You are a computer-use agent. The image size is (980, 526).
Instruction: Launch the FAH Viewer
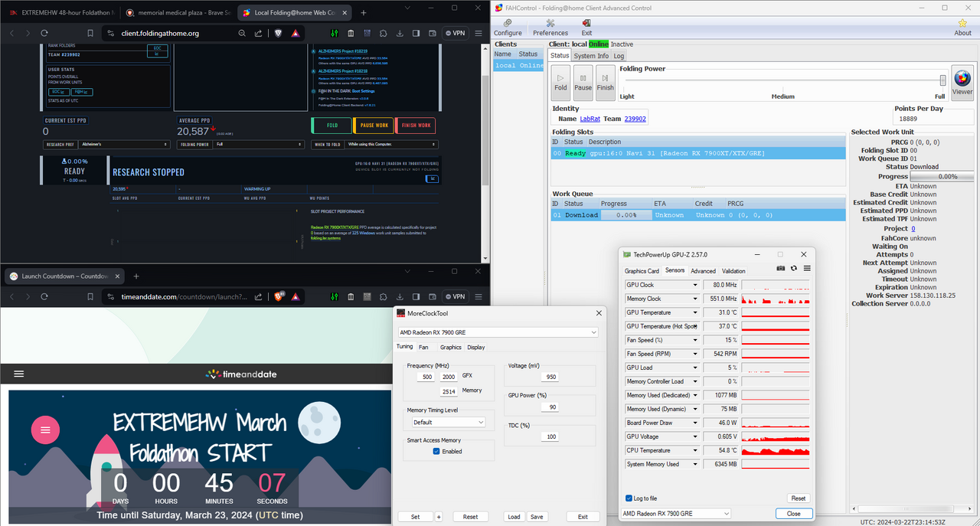pyautogui.click(x=962, y=81)
